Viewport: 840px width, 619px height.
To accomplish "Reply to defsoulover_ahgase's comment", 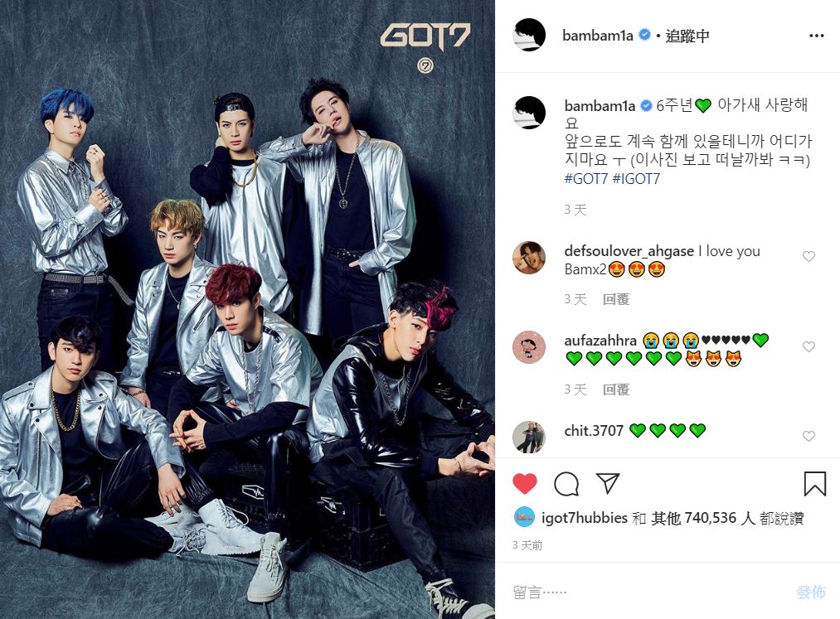I will pyautogui.click(x=615, y=299).
